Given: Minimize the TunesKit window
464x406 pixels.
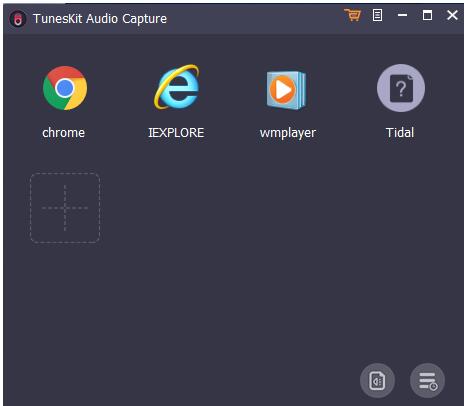Looking at the screenshot, I should click(x=402, y=15).
